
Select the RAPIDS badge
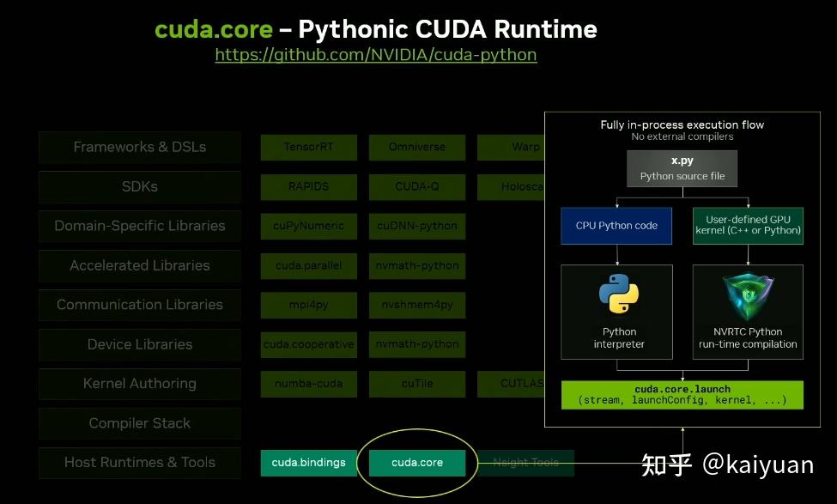308,186
